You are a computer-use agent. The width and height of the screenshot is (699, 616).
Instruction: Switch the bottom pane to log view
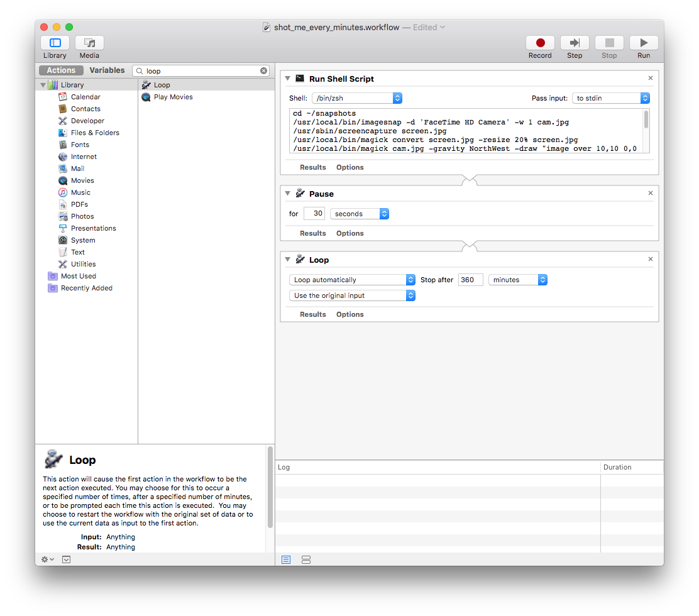coord(286,560)
